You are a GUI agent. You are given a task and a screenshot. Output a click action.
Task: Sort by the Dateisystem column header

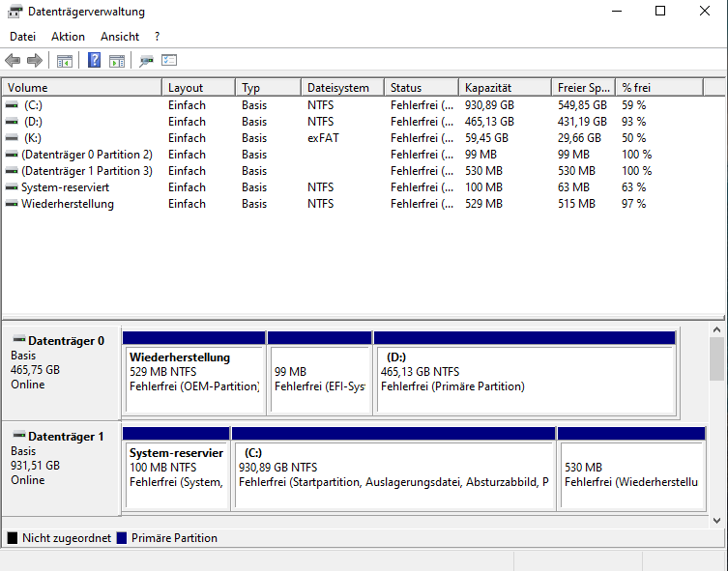point(343,88)
